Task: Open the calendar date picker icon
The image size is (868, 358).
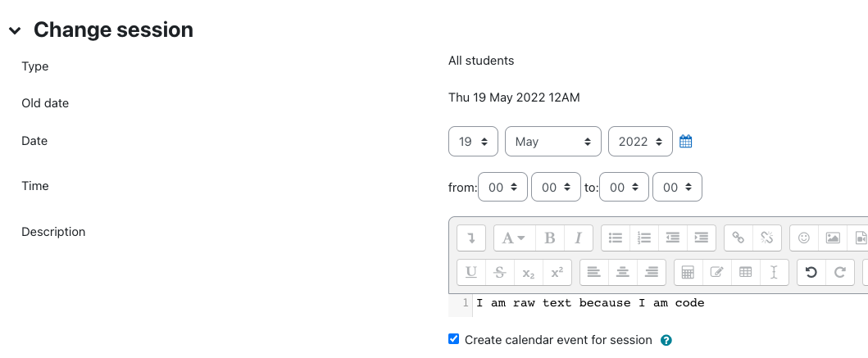Action: pos(686,142)
